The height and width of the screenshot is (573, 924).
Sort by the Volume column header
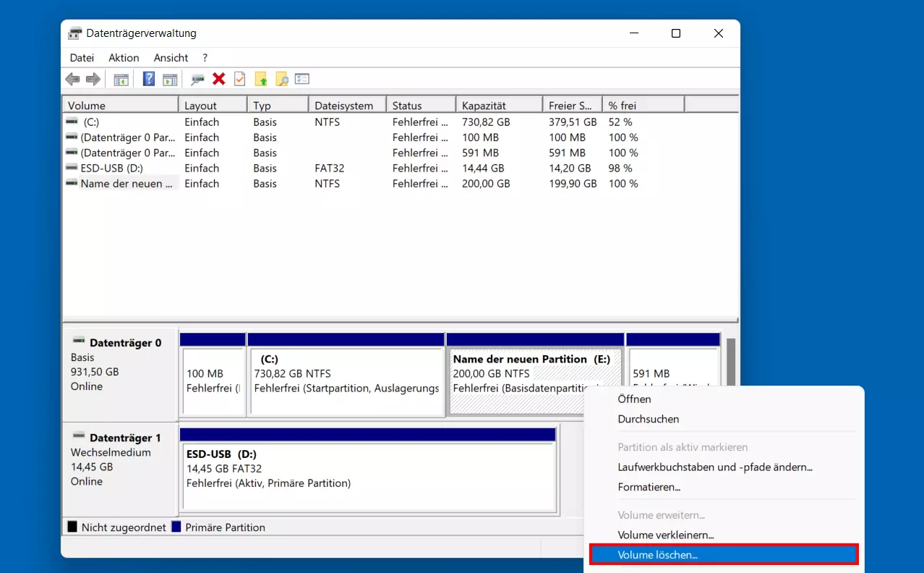(120, 105)
